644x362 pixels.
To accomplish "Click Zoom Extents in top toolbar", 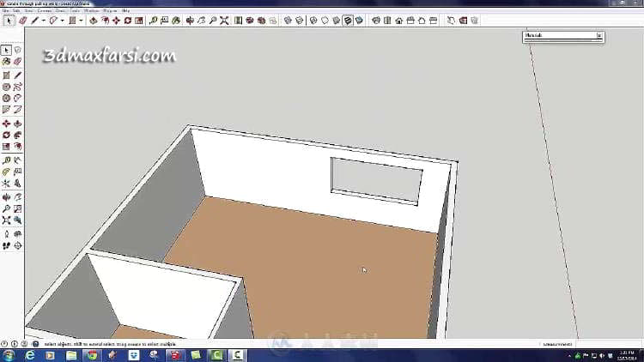I will pos(224,20).
